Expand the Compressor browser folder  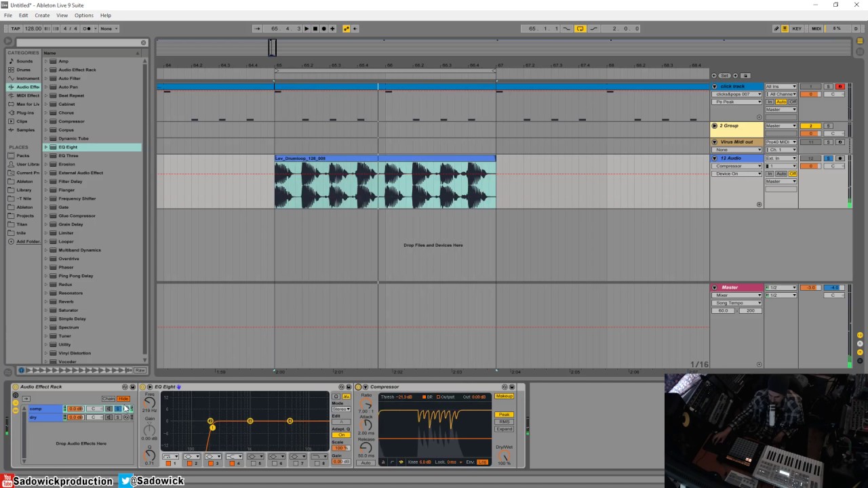pos(46,121)
